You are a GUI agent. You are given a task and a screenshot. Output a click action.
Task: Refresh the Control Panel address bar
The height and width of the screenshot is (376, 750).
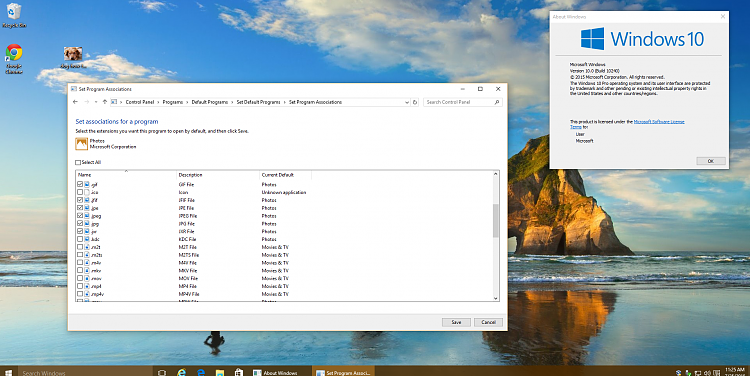pos(415,102)
